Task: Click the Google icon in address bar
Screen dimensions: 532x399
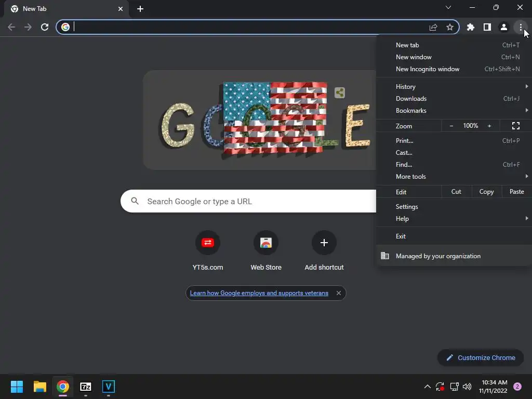Action: [65, 27]
